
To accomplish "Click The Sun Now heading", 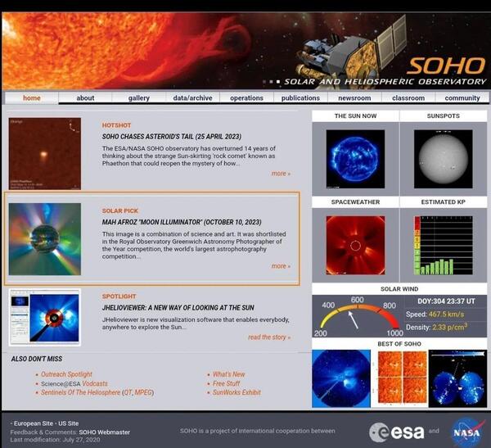I will click(x=355, y=116).
